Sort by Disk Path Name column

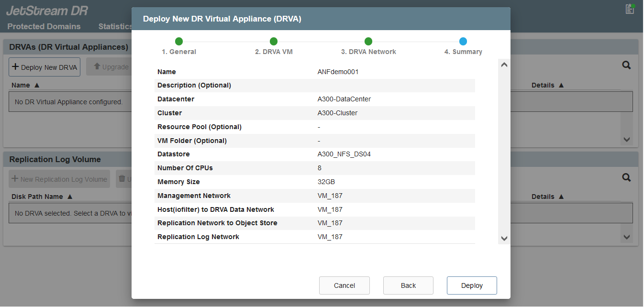(x=42, y=197)
